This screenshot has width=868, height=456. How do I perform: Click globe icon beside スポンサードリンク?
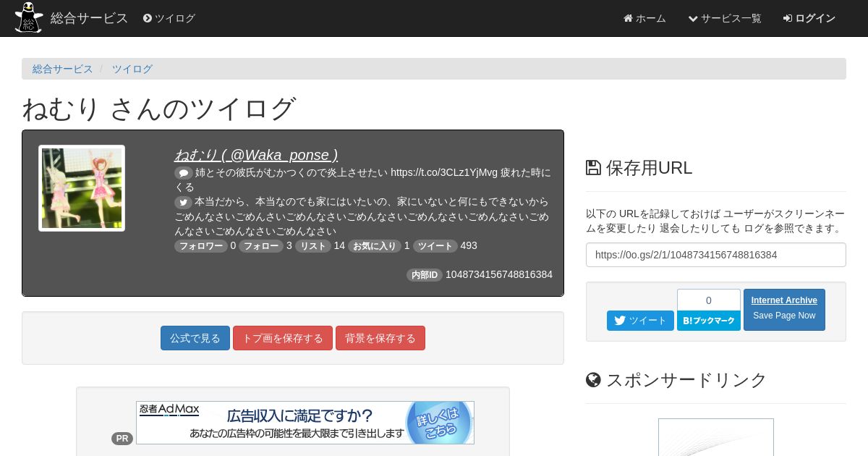[593, 380]
